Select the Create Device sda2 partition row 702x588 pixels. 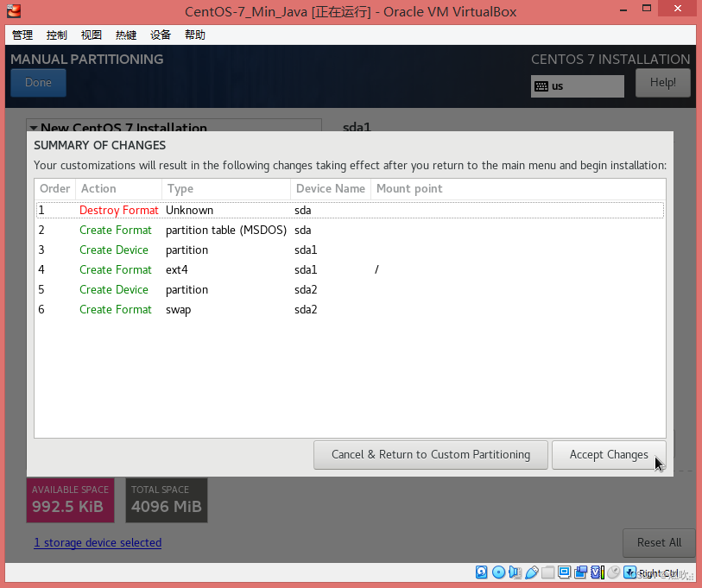(350, 290)
